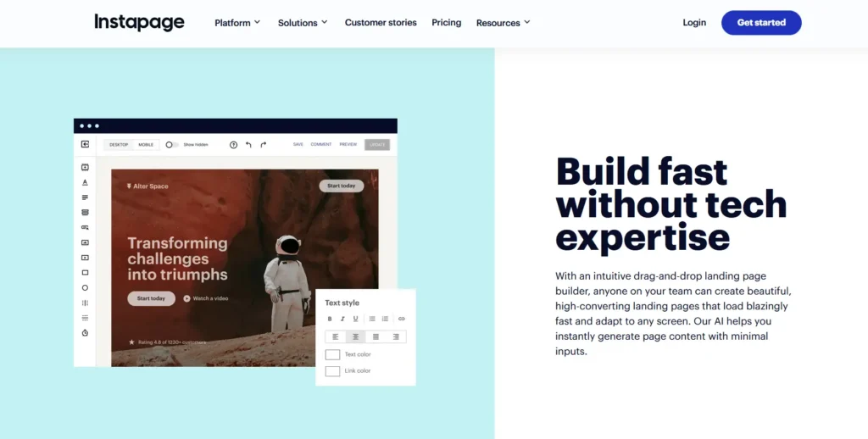This screenshot has height=439, width=868.
Task: Apply underline in Text style panel
Action: tap(355, 319)
